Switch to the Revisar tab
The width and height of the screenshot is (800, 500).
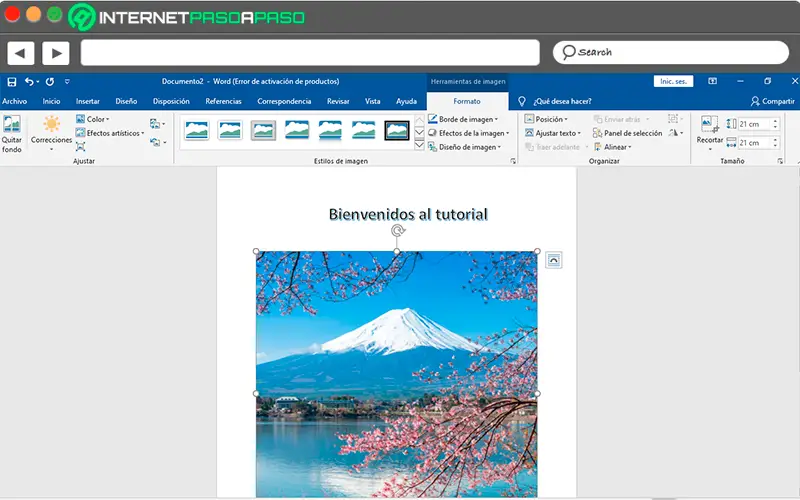(x=338, y=101)
